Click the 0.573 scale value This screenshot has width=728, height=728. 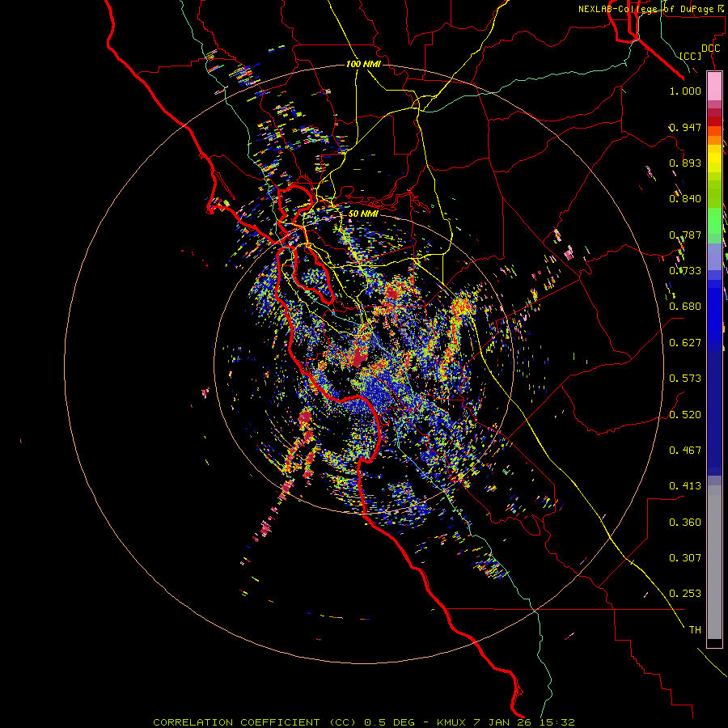(685, 379)
